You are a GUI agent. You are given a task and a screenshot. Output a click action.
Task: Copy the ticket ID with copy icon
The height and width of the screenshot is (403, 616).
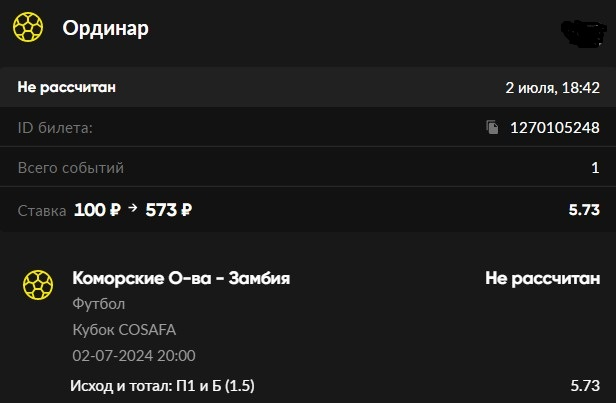492,127
